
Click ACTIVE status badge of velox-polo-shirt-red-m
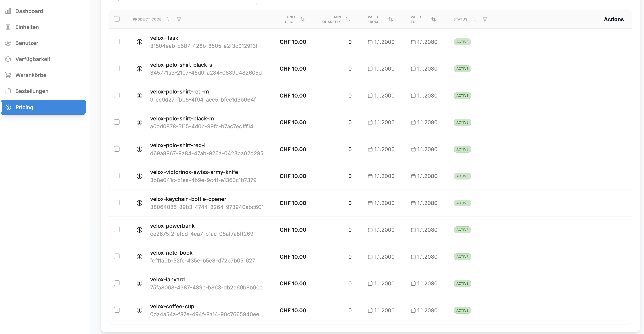coord(462,96)
